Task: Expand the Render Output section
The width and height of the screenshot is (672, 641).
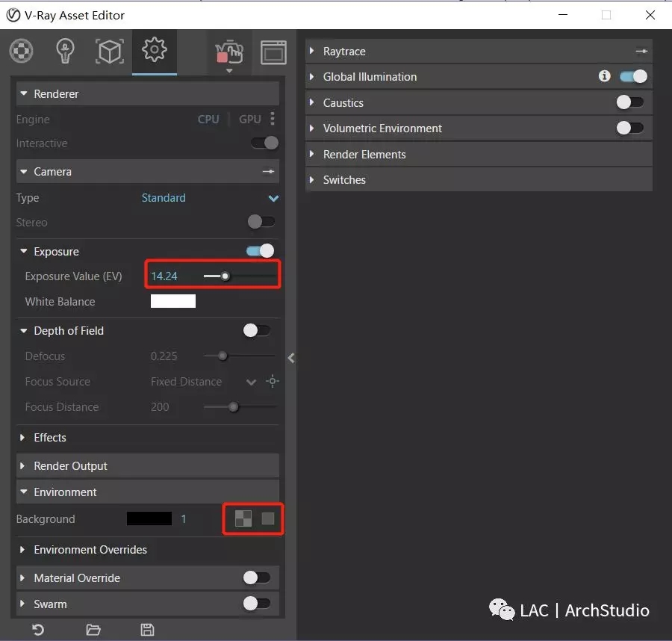Action: pyautogui.click(x=22, y=465)
